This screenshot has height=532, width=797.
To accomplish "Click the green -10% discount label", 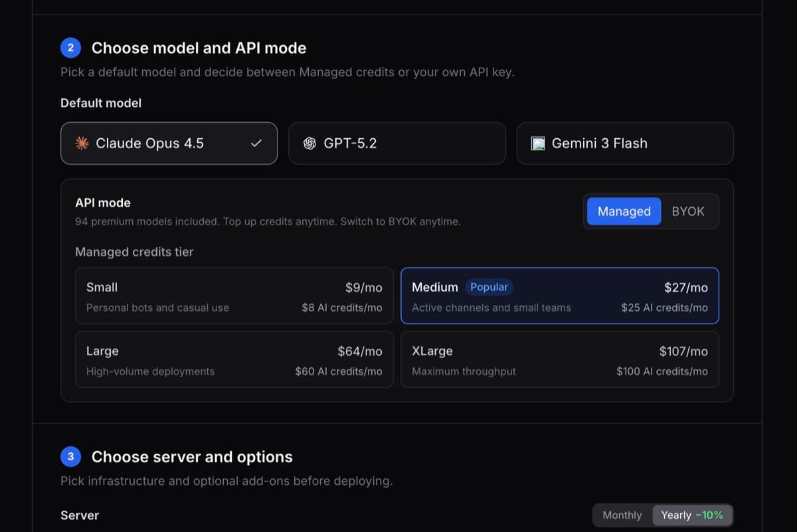I will tap(710, 515).
